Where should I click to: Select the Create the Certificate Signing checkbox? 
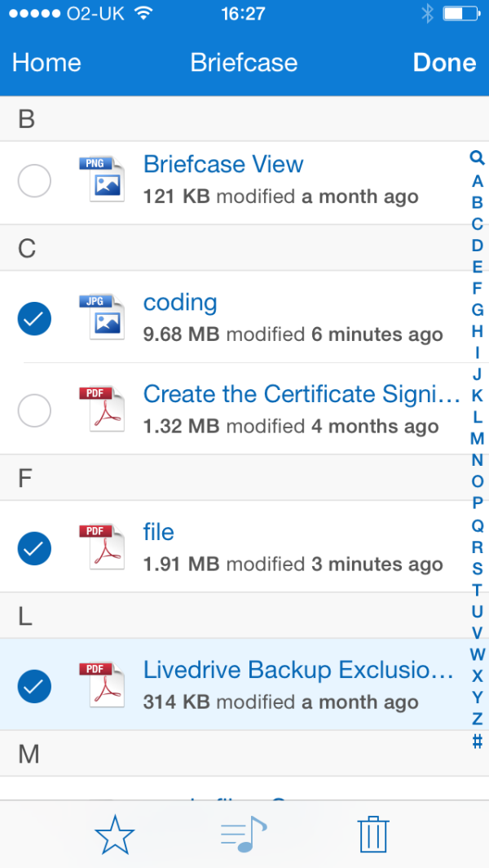point(34,411)
